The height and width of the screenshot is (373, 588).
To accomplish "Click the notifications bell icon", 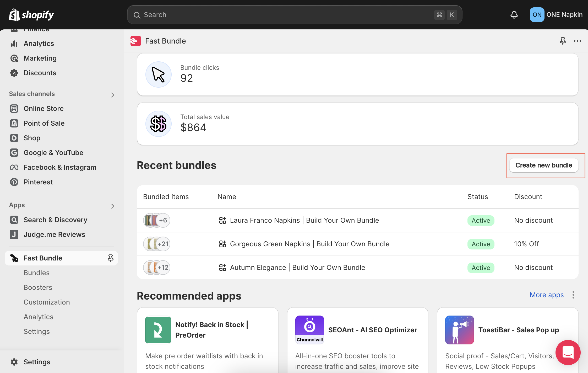I will [x=514, y=15].
